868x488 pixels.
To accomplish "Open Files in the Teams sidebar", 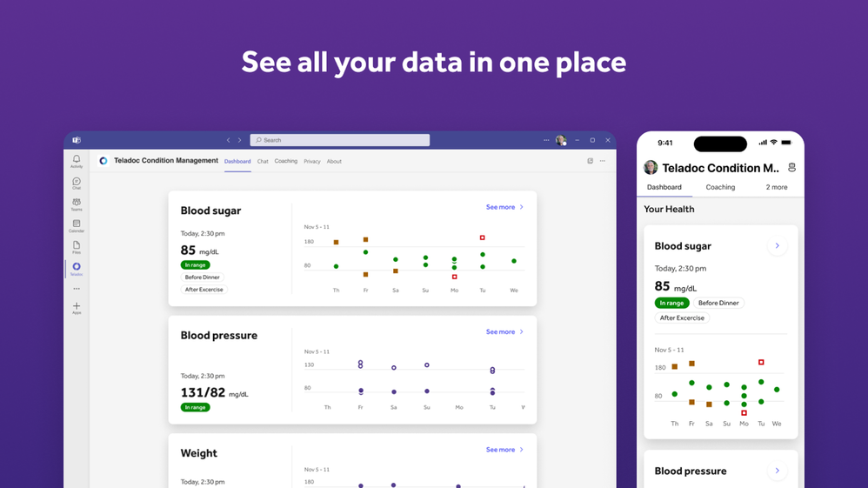I will tap(77, 247).
